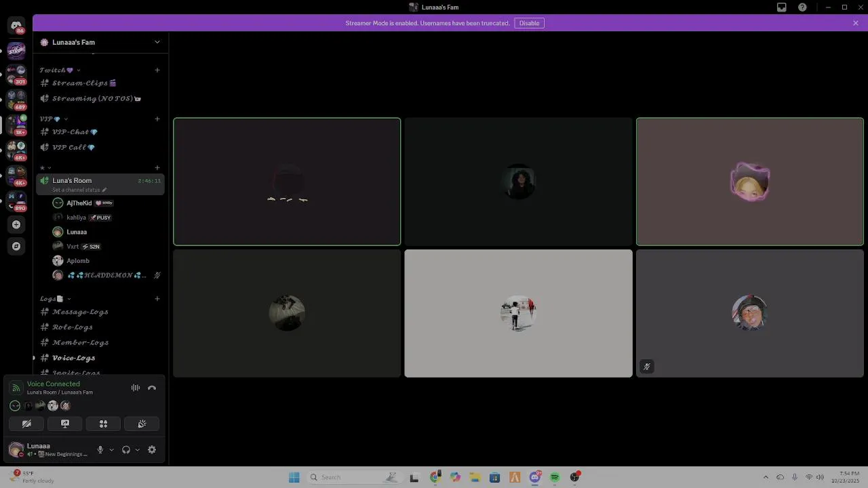Click the voice connection signal icon
The width and height of the screenshot is (868, 488).
(16, 388)
